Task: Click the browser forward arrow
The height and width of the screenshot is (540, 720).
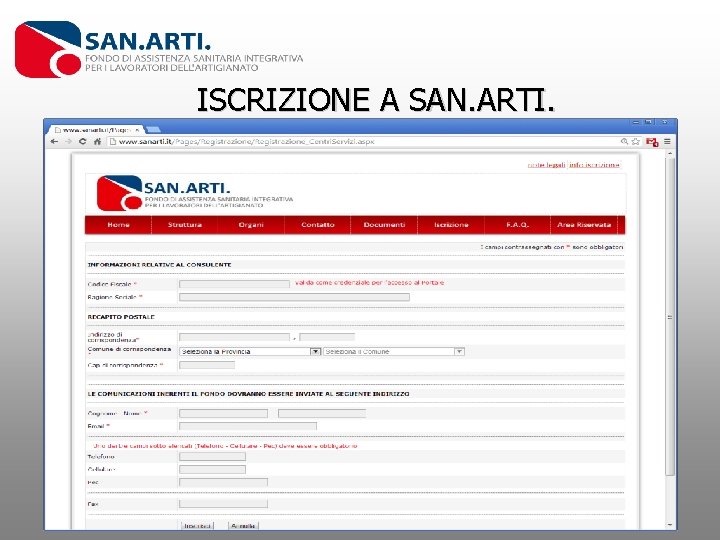Action: (x=68, y=141)
